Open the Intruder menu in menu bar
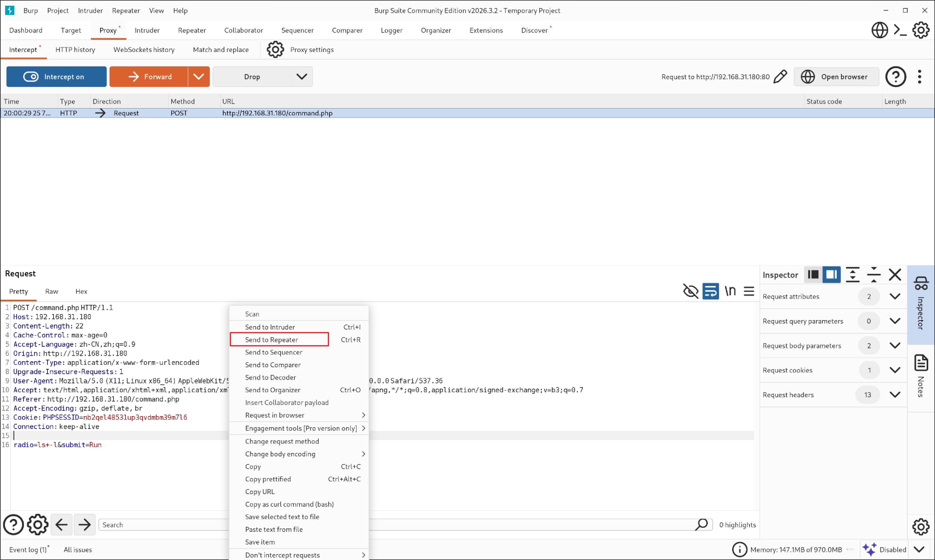This screenshot has width=935, height=560. click(x=90, y=11)
